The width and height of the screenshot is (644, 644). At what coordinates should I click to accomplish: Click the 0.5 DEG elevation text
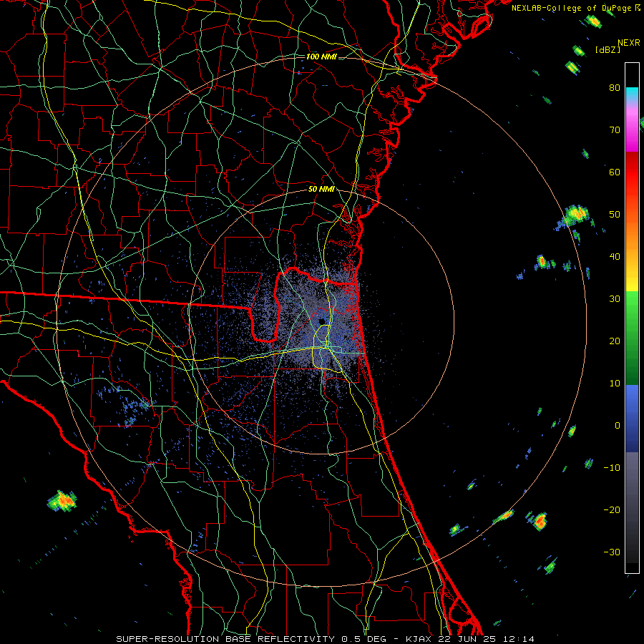point(364,639)
